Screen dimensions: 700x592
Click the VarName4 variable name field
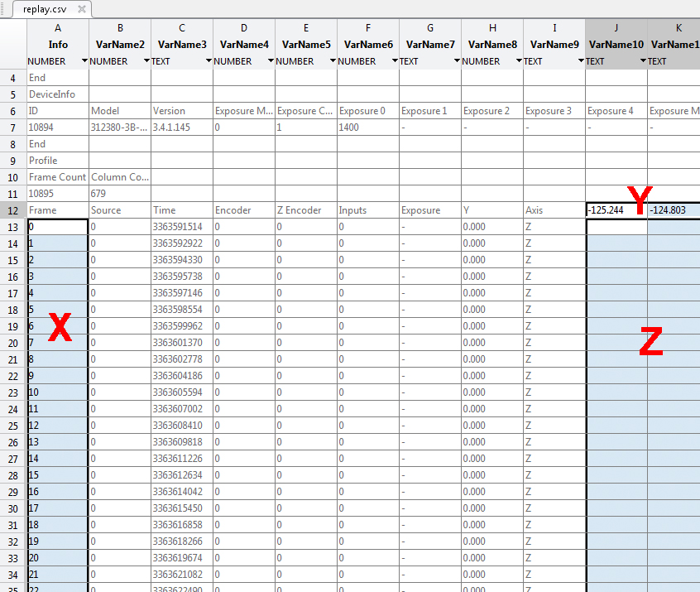point(244,44)
